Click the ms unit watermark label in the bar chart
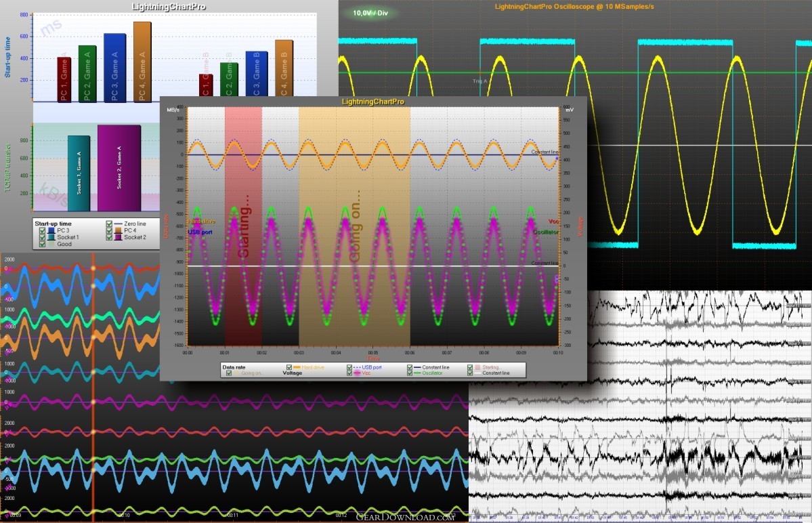This screenshot has width=812, height=523. click(x=51, y=27)
